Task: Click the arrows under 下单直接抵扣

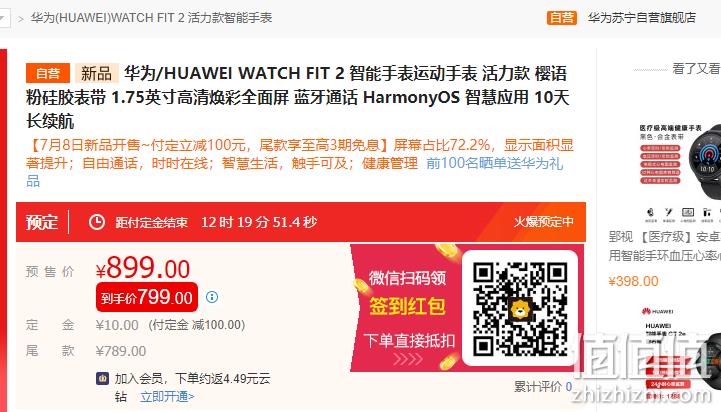Action: 408,359
